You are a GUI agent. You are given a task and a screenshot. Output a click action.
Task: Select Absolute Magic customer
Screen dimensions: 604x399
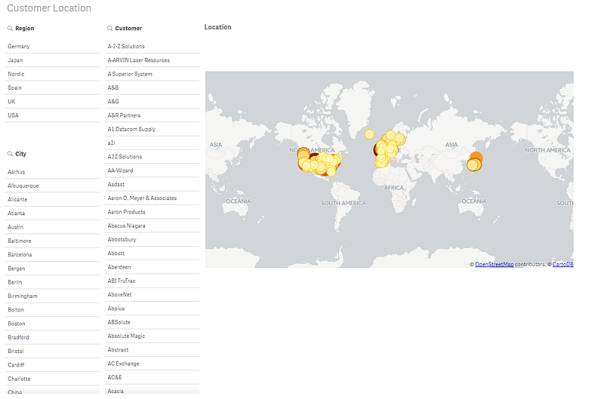point(152,336)
